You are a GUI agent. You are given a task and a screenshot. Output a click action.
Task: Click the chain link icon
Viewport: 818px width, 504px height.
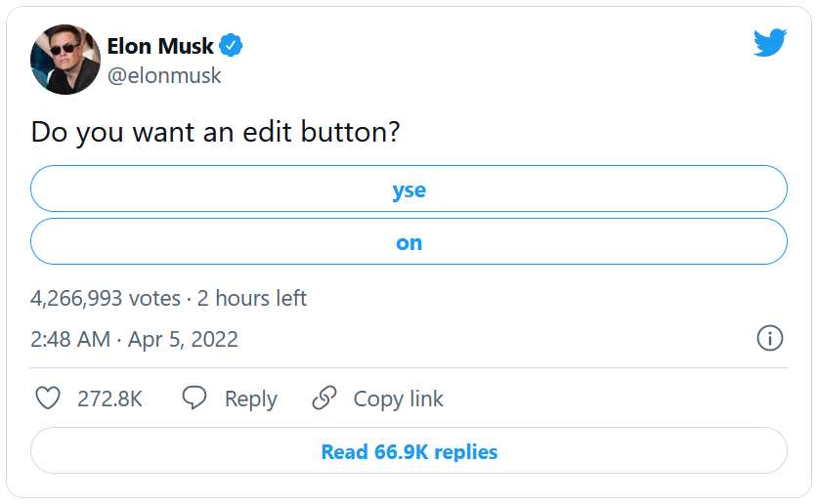pyautogui.click(x=323, y=399)
